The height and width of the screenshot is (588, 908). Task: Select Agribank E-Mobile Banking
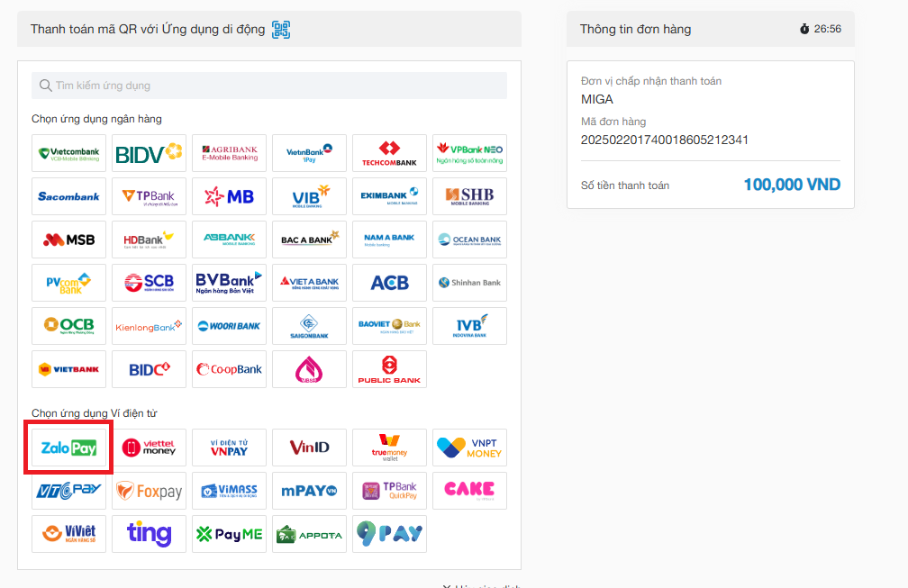tap(229, 153)
